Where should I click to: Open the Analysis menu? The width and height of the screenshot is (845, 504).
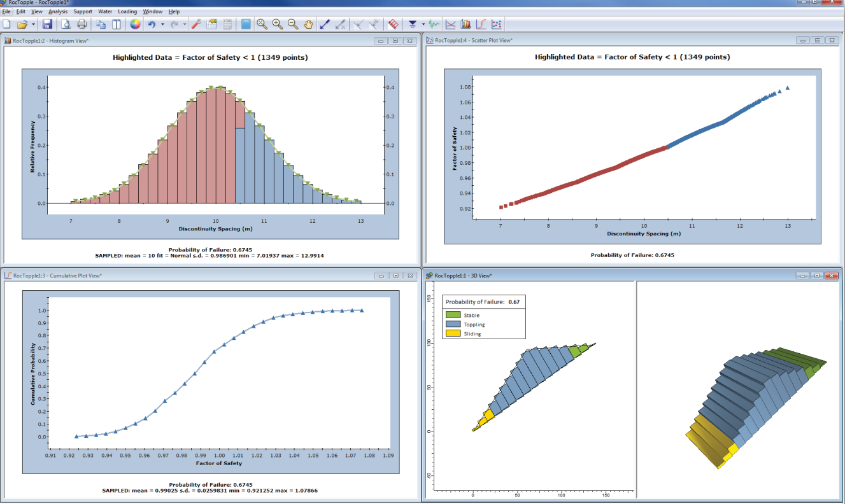(x=58, y=11)
